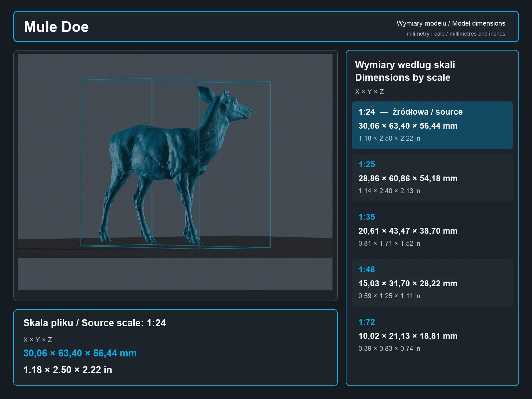Screen dimensions: 532x399
Task: Click the 'Skala pliku / Source scale: 1:24' heading
Action: [x=94, y=323]
